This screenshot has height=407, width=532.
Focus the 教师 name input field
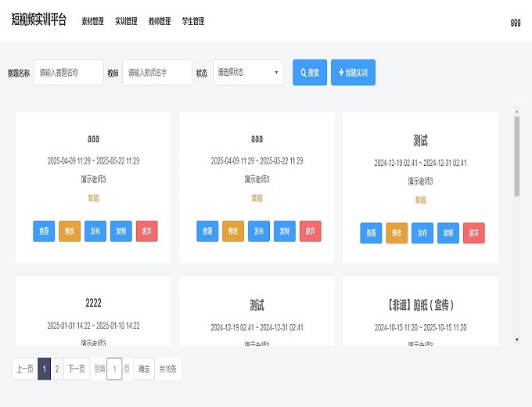click(157, 73)
